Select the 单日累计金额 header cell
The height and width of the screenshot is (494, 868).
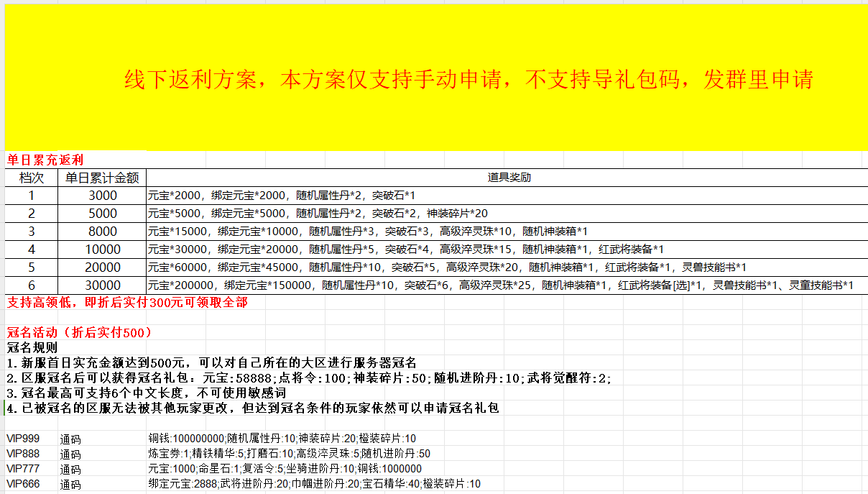pyautogui.click(x=102, y=178)
